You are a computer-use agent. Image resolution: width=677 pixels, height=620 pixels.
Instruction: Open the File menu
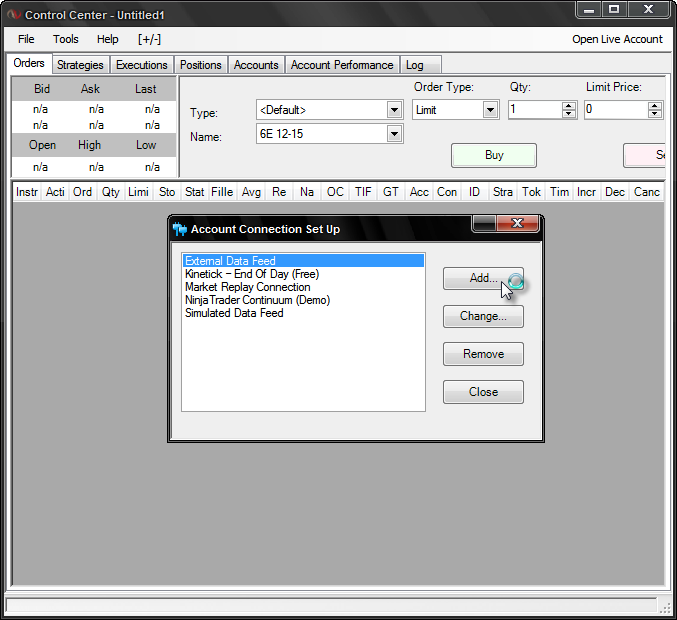point(26,39)
